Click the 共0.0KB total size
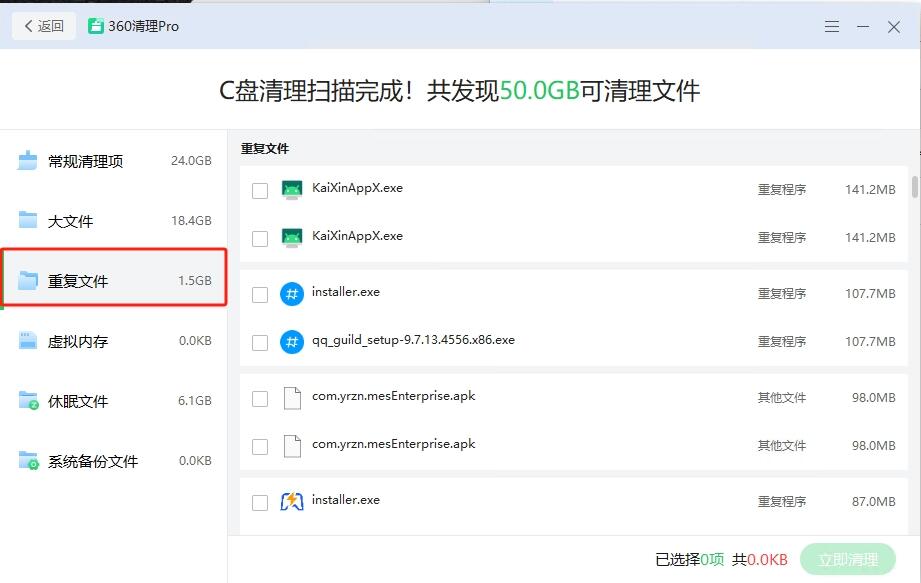The width and height of the screenshot is (921, 583). 759,560
